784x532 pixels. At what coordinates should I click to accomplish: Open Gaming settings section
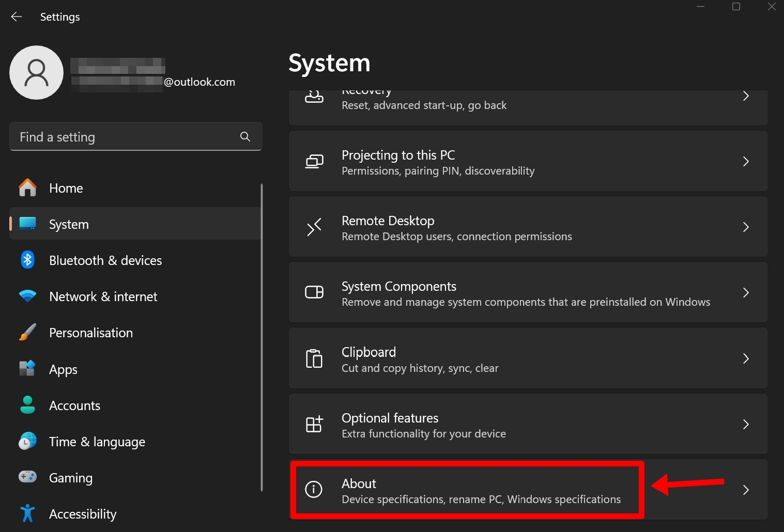(135, 478)
